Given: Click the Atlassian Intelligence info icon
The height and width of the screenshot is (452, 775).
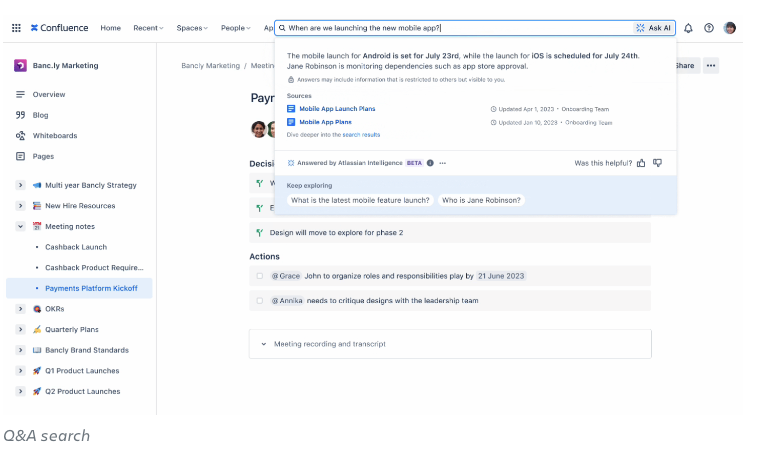Looking at the screenshot, I should [430, 163].
